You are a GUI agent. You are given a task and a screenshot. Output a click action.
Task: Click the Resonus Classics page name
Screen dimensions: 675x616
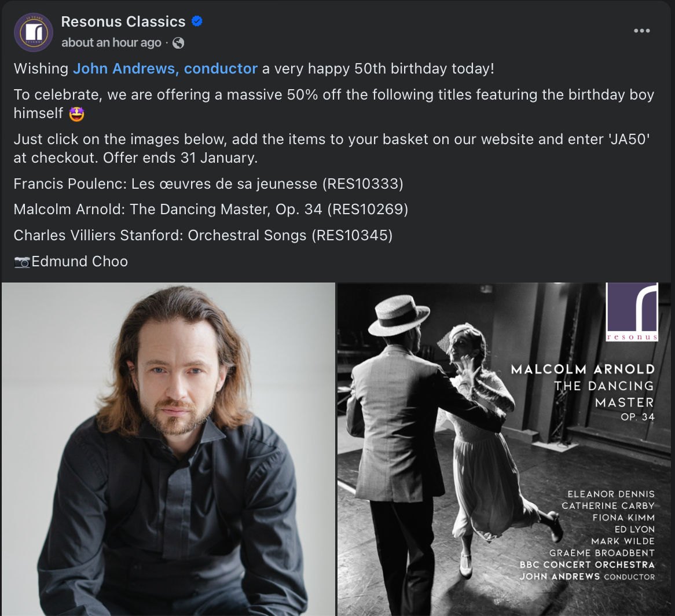coord(123,21)
